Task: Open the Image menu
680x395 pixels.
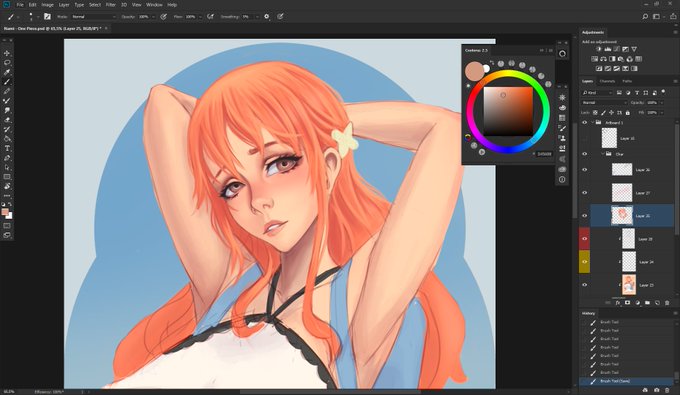Action: (47, 5)
